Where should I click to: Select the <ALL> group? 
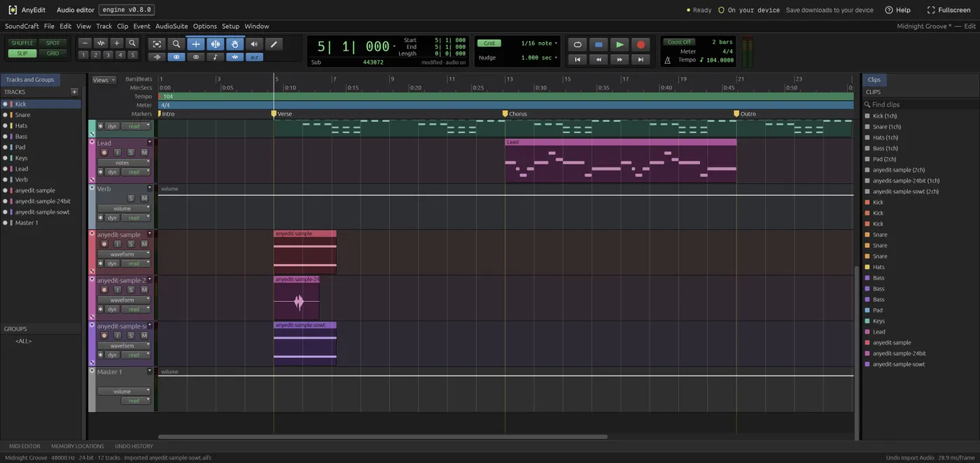click(x=24, y=341)
